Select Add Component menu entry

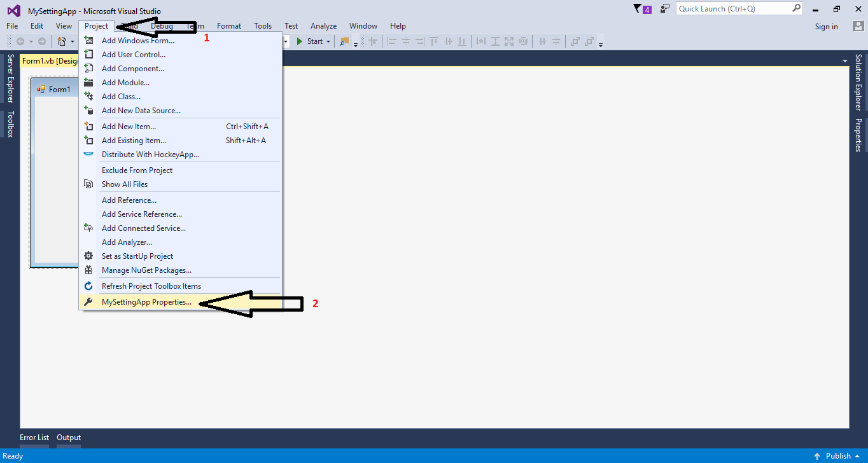tap(179, 69)
